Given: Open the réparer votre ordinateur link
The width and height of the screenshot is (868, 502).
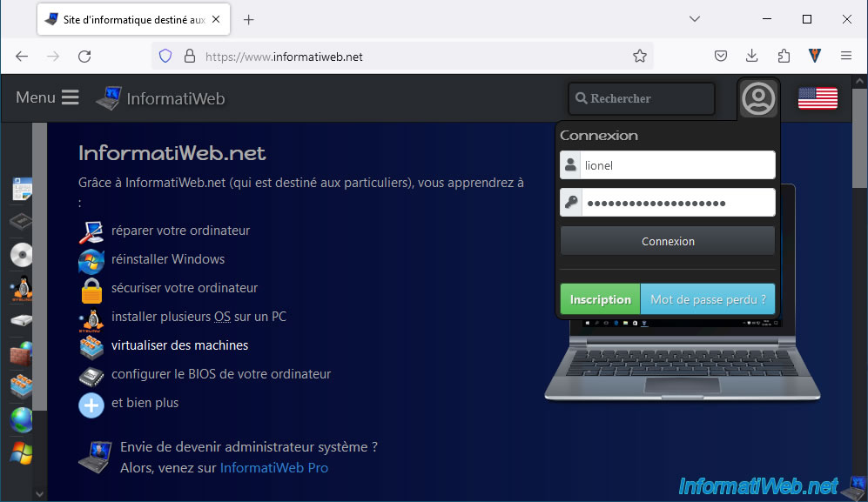Looking at the screenshot, I should click(180, 231).
